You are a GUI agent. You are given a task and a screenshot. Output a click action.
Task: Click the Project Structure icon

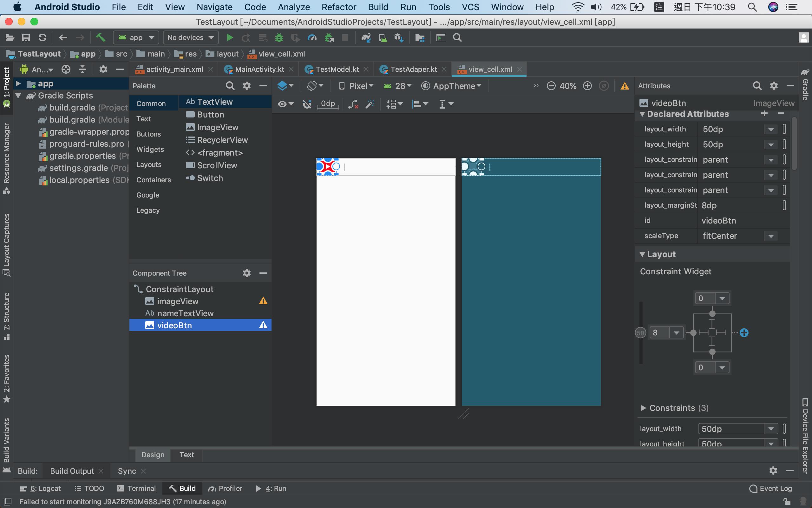(x=420, y=38)
